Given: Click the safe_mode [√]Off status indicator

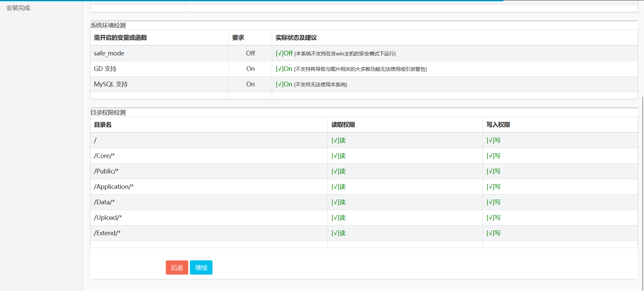Looking at the screenshot, I should coord(284,53).
